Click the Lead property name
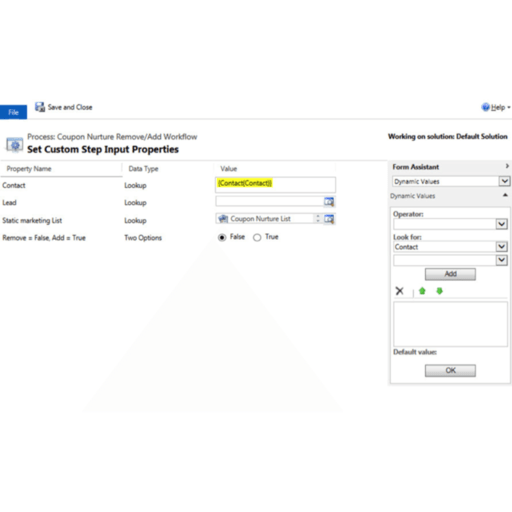The height and width of the screenshot is (512, 512). (x=9, y=203)
